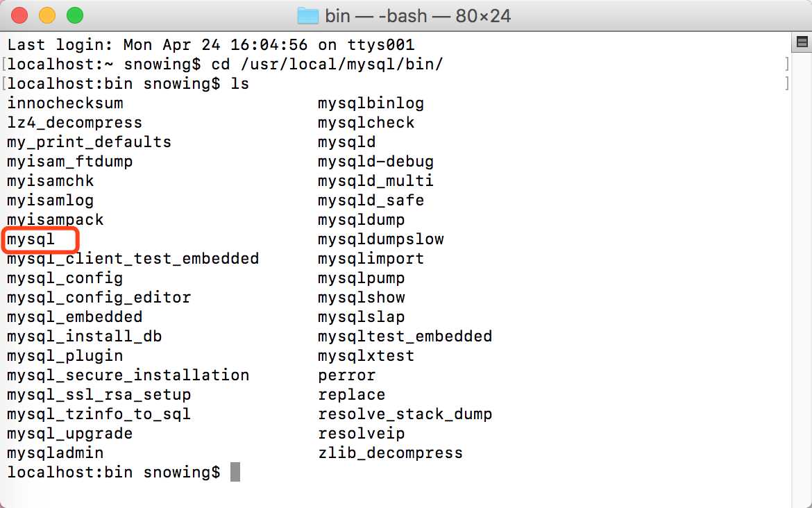Click the mysqld_safe entry

pos(371,201)
